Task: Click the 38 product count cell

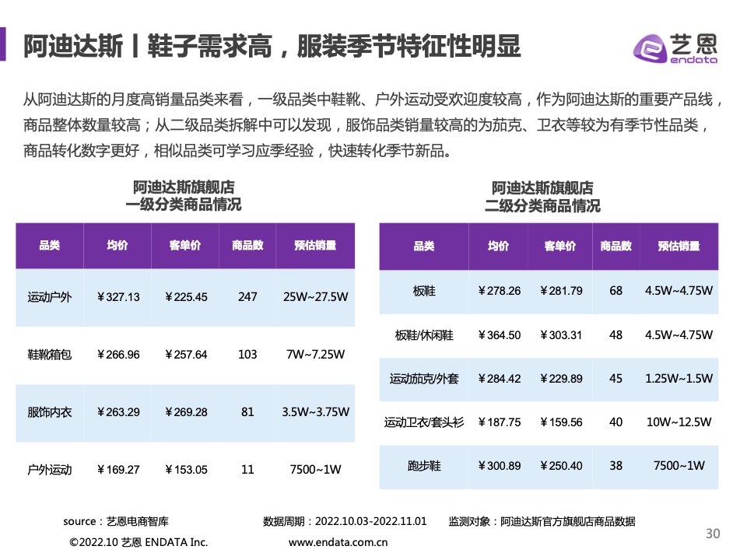Action: tap(616, 466)
